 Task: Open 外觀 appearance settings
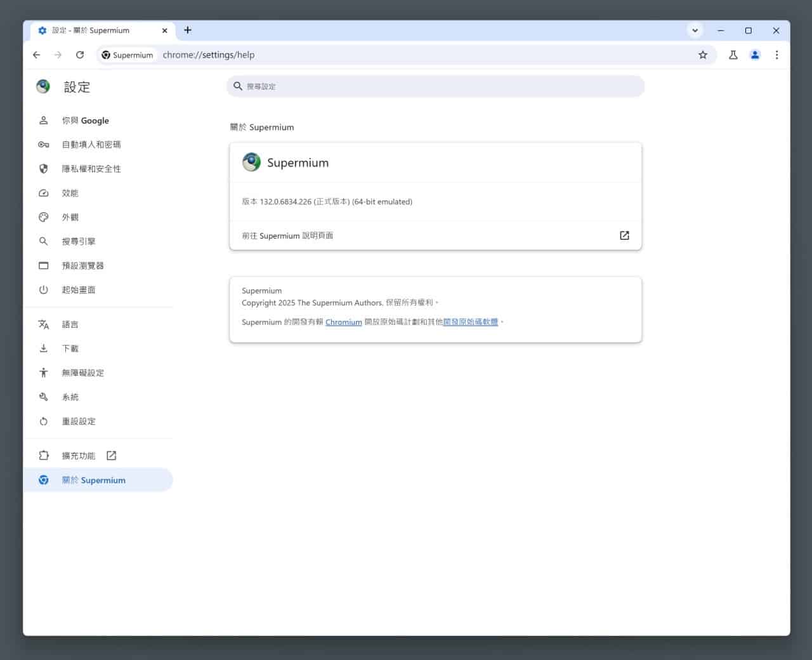70,217
